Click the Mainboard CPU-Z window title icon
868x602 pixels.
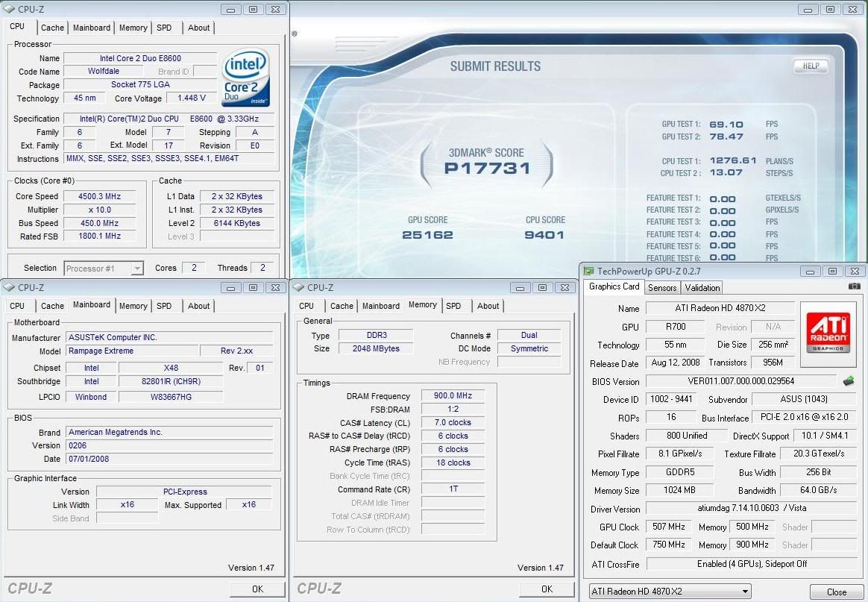9,287
